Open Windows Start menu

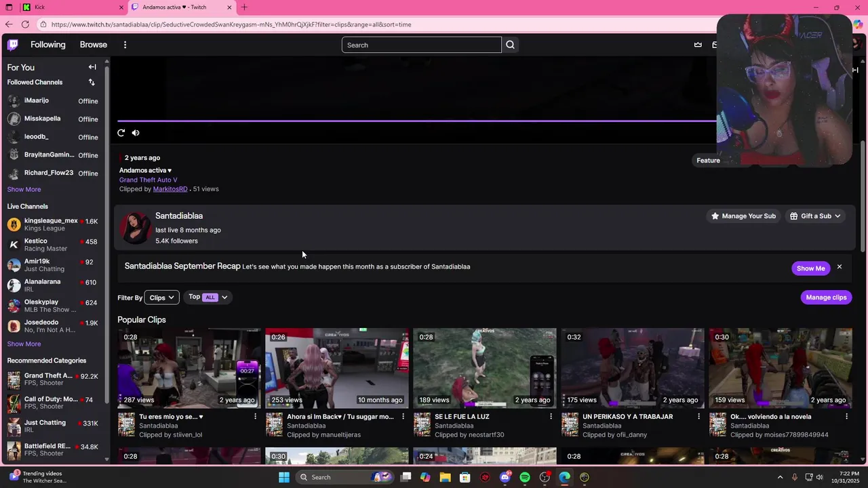coord(283,477)
